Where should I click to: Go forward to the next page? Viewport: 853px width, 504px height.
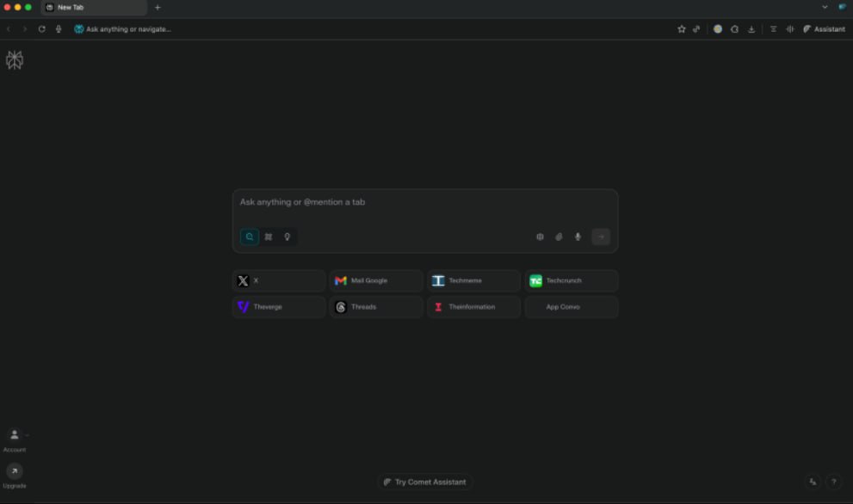(x=25, y=29)
